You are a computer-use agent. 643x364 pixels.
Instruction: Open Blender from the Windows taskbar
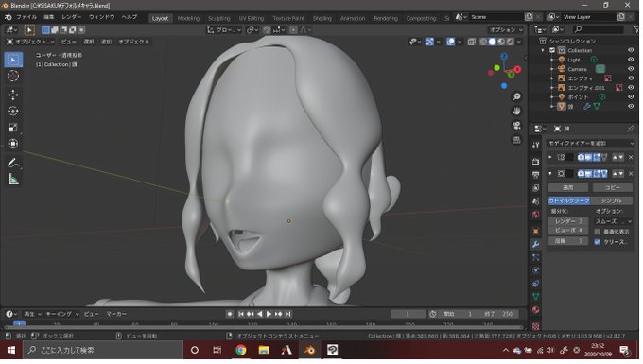(x=309, y=350)
